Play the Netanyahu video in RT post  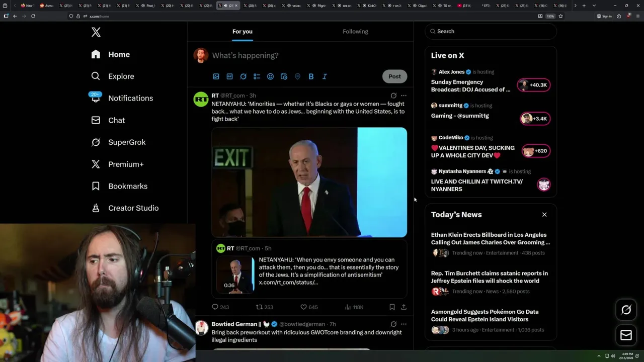click(309, 182)
